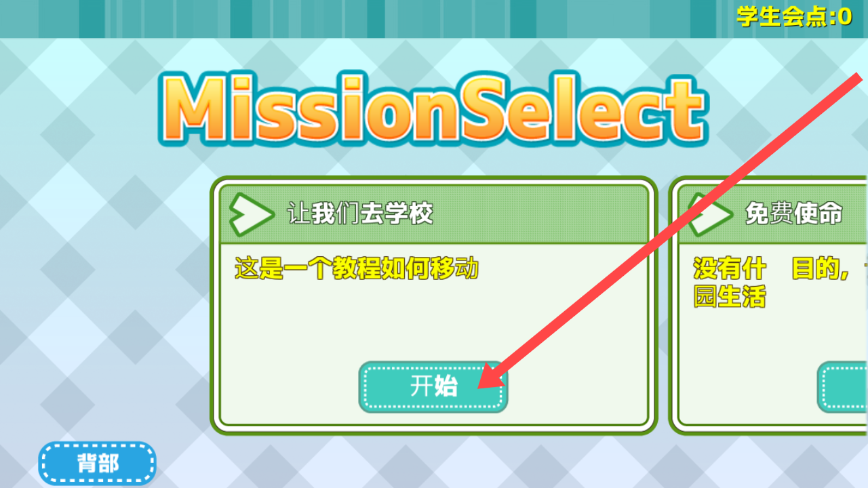The width and height of the screenshot is (868, 488).
Task: Select the 免费使命 mission title text
Action: click(x=793, y=214)
